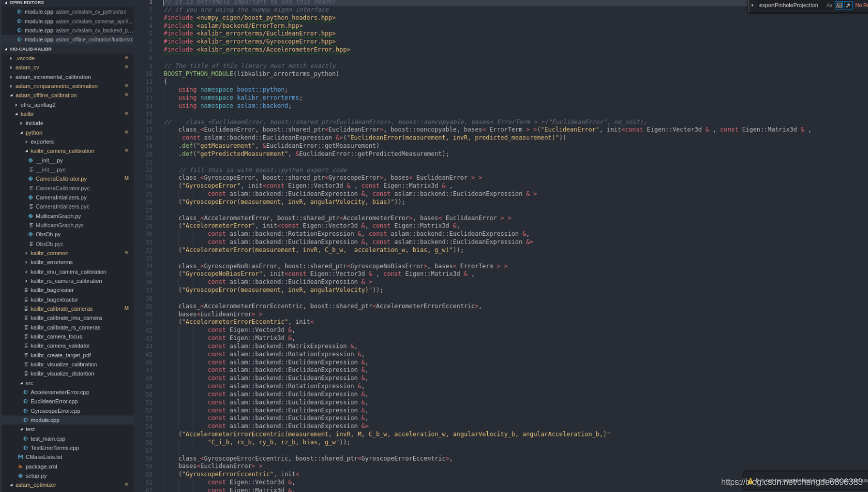The height and width of the screenshot is (492, 868).
Task: Click the Python icon next to CameraIntializers.py
Action: 31,198
